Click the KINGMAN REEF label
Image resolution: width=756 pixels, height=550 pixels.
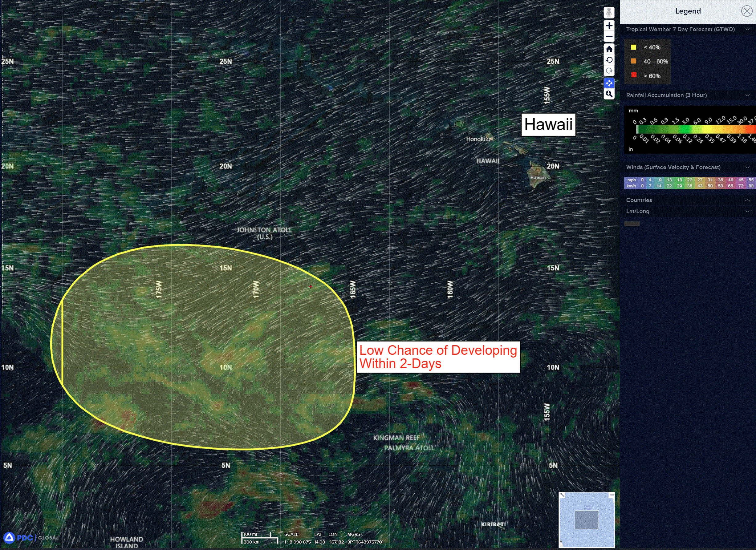coord(396,437)
